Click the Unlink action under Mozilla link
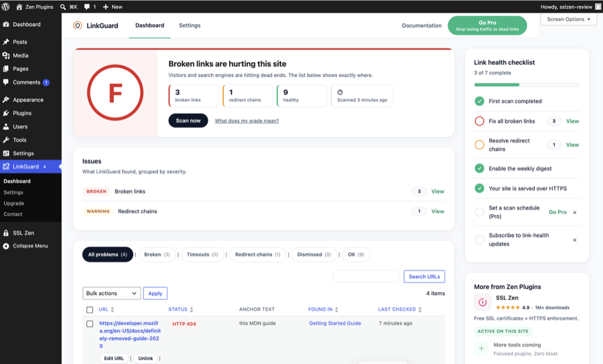 146,358
